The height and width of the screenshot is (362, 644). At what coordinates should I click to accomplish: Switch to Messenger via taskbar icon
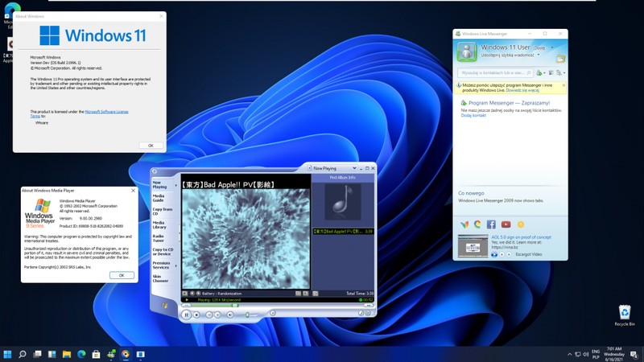(111, 354)
